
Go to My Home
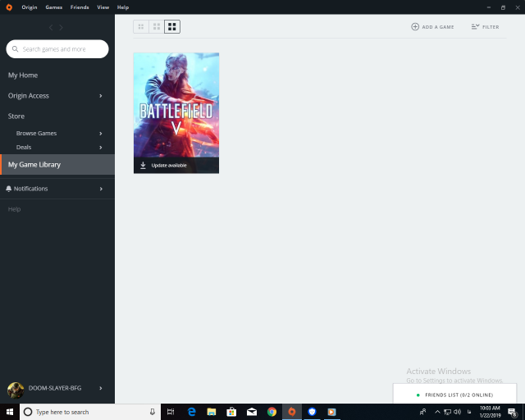coord(23,75)
